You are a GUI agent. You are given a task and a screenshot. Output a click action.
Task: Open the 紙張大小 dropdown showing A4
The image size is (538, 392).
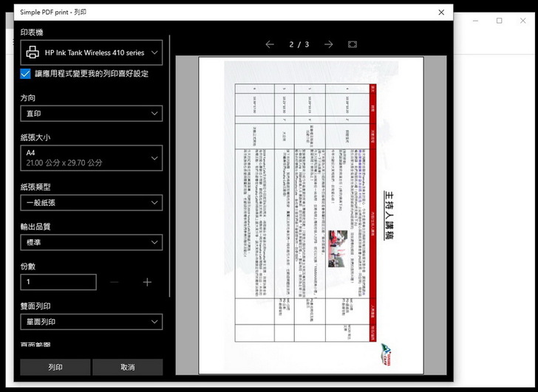pyautogui.click(x=92, y=158)
